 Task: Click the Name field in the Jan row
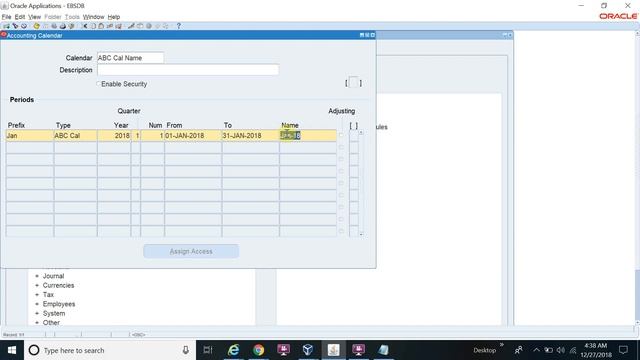308,136
